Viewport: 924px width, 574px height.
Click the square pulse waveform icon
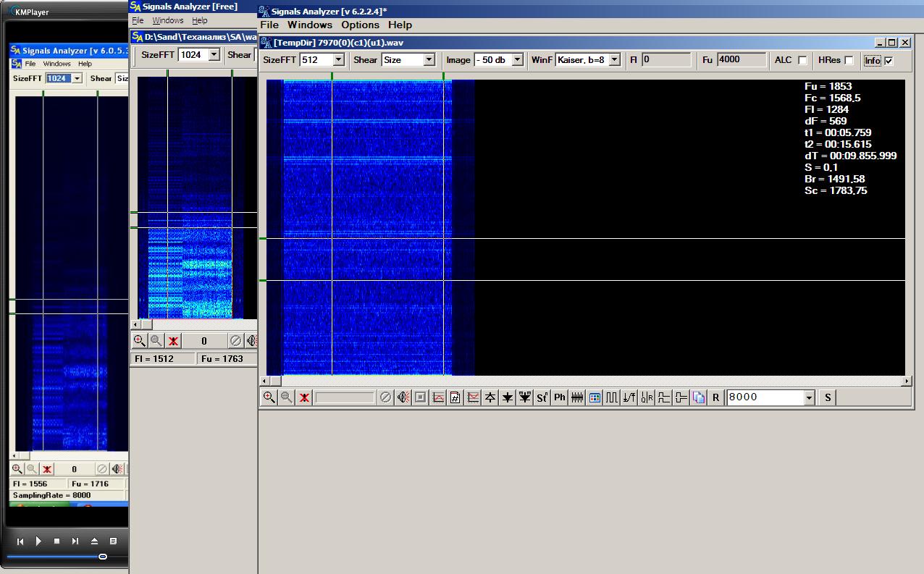(x=612, y=397)
